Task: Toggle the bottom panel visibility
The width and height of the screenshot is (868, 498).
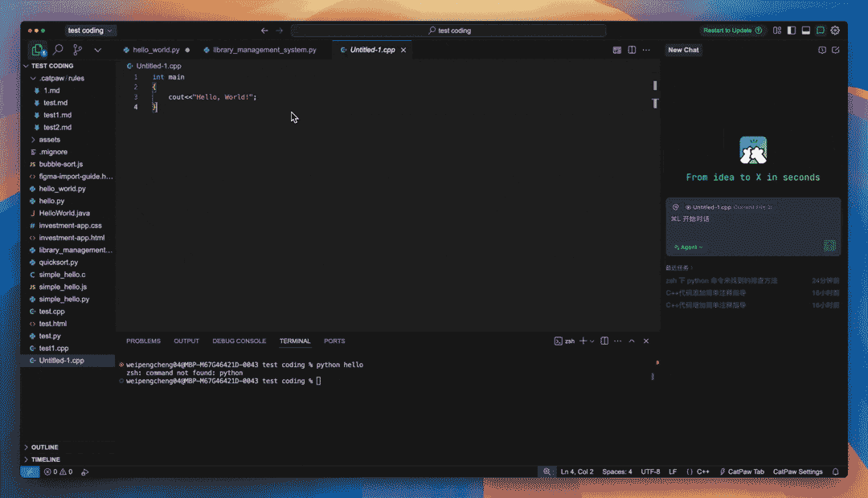Action: 806,31
